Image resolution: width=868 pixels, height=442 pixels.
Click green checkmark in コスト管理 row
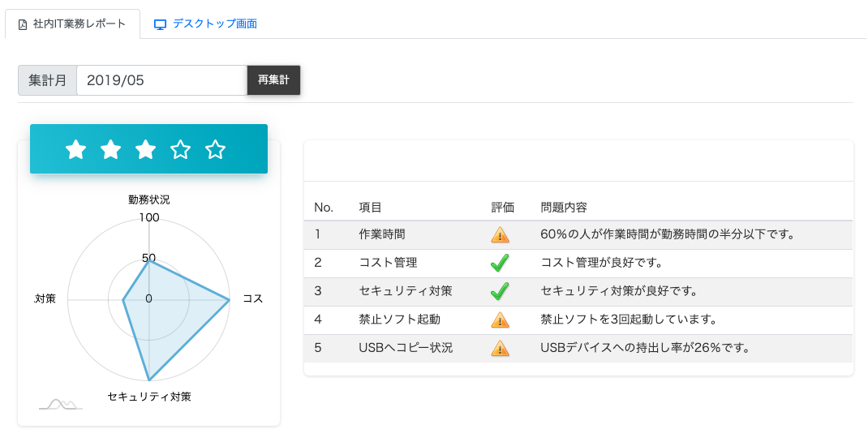point(500,263)
